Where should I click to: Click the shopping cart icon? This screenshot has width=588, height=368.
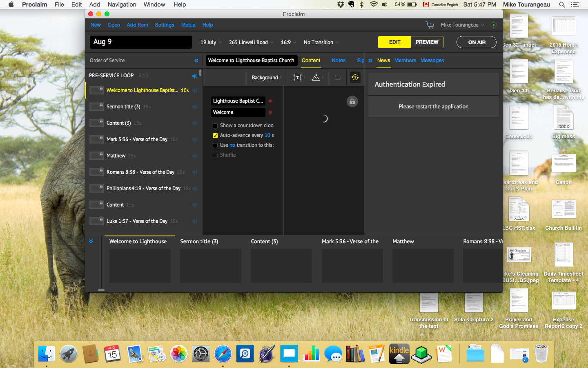(430, 25)
